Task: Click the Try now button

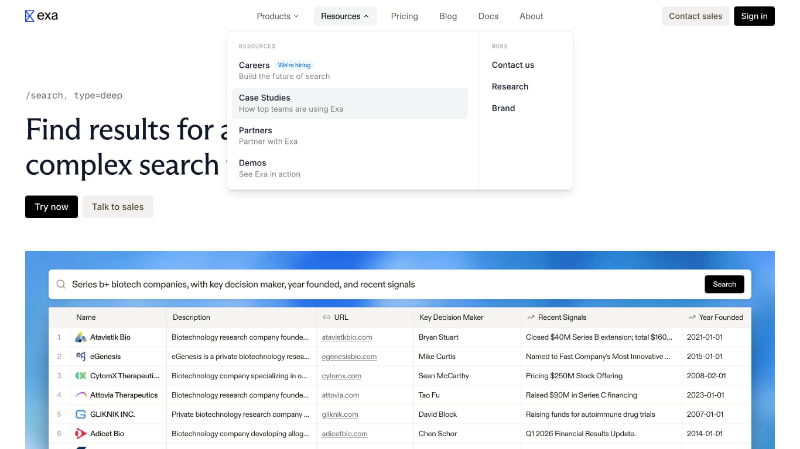Action: pyautogui.click(x=52, y=207)
